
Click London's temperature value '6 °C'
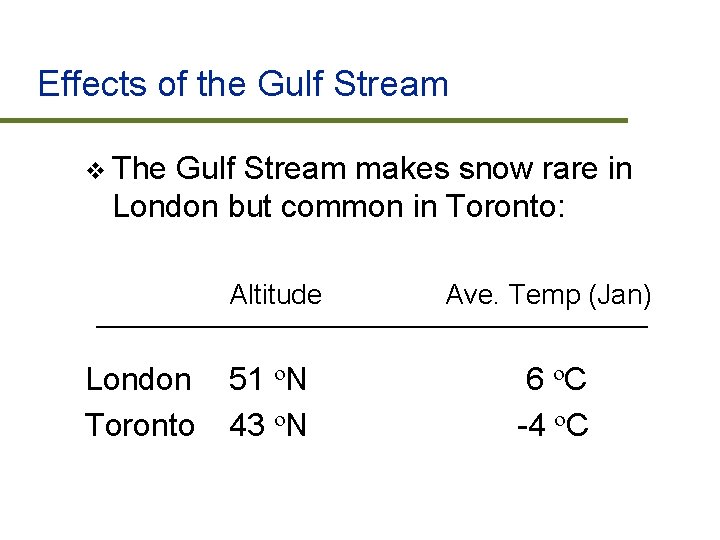pos(556,380)
